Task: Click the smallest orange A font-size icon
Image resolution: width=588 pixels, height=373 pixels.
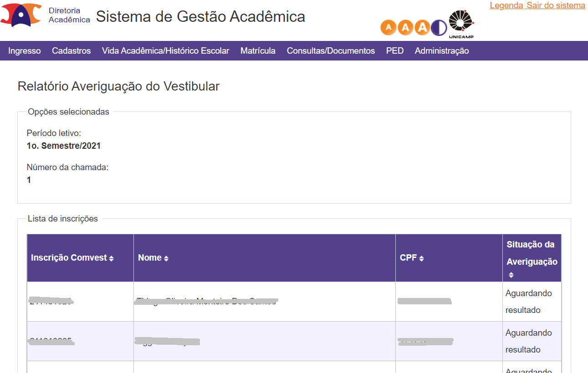Action: (x=389, y=27)
